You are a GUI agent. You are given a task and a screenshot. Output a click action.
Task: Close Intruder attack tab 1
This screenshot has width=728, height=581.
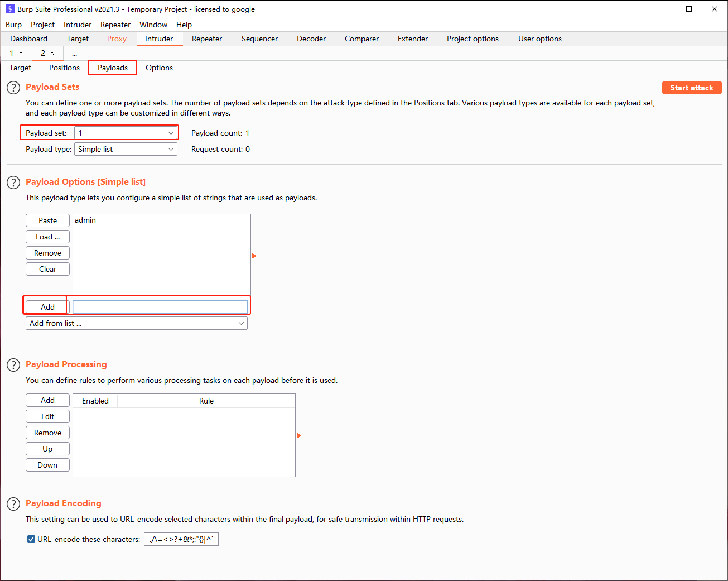tap(21, 54)
